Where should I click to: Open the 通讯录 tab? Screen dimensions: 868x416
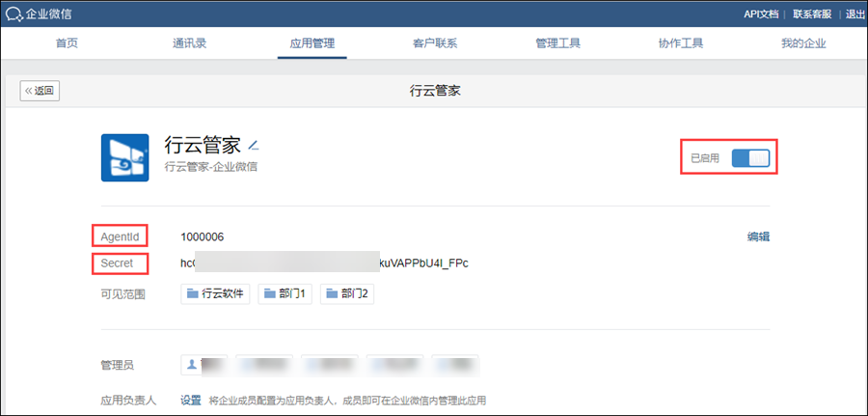click(189, 43)
